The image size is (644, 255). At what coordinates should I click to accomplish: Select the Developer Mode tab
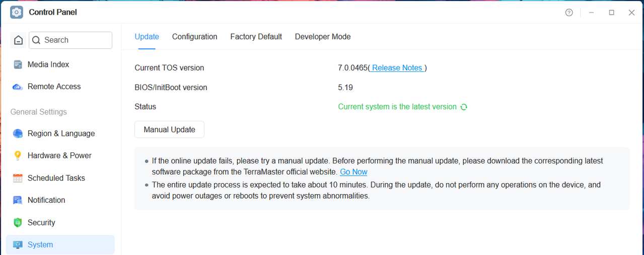[x=323, y=37]
